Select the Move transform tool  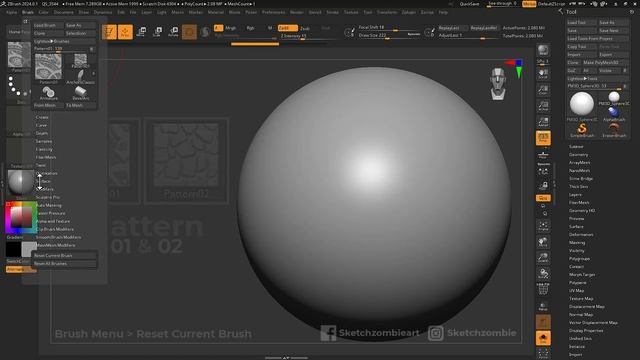pos(141,32)
